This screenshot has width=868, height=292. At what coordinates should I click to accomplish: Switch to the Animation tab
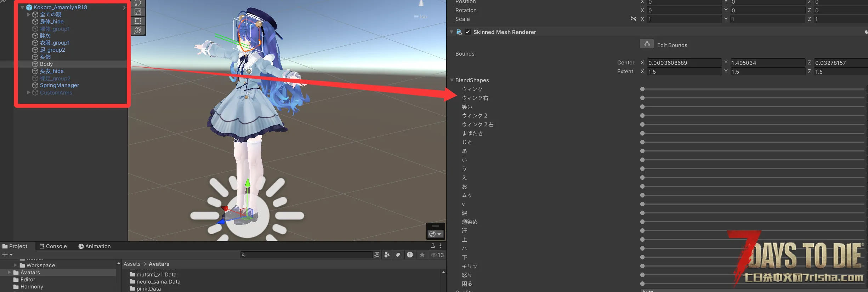tap(95, 246)
